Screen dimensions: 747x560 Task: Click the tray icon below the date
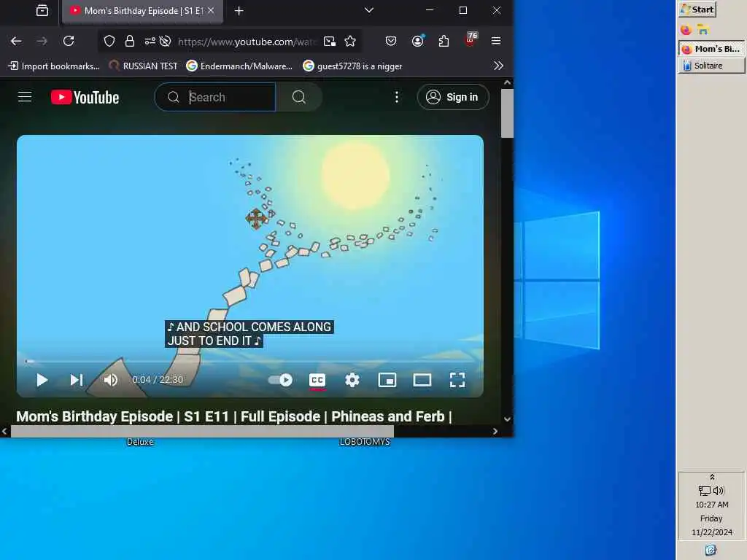pyautogui.click(x=711, y=550)
